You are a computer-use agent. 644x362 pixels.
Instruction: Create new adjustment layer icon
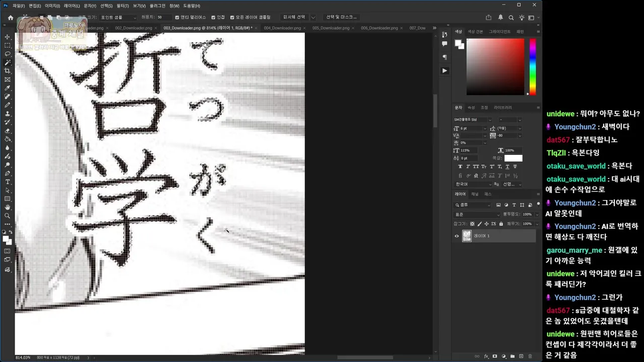(504, 356)
